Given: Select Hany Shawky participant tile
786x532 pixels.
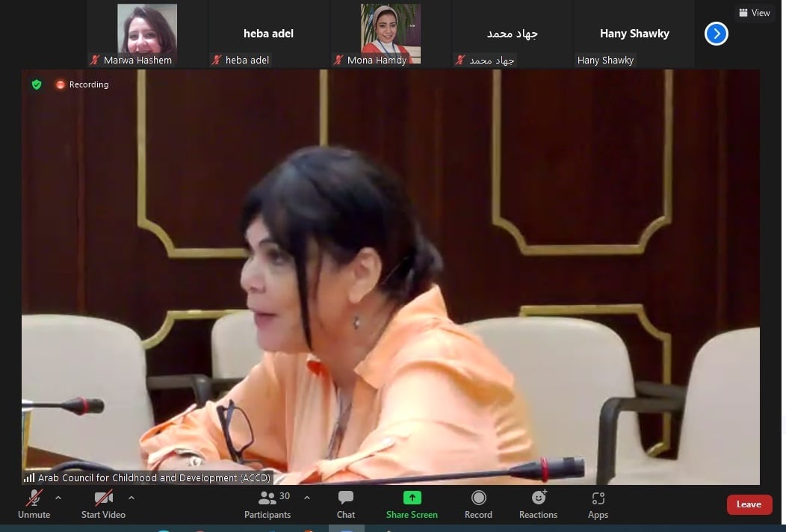Looking at the screenshot, I should point(634,34).
